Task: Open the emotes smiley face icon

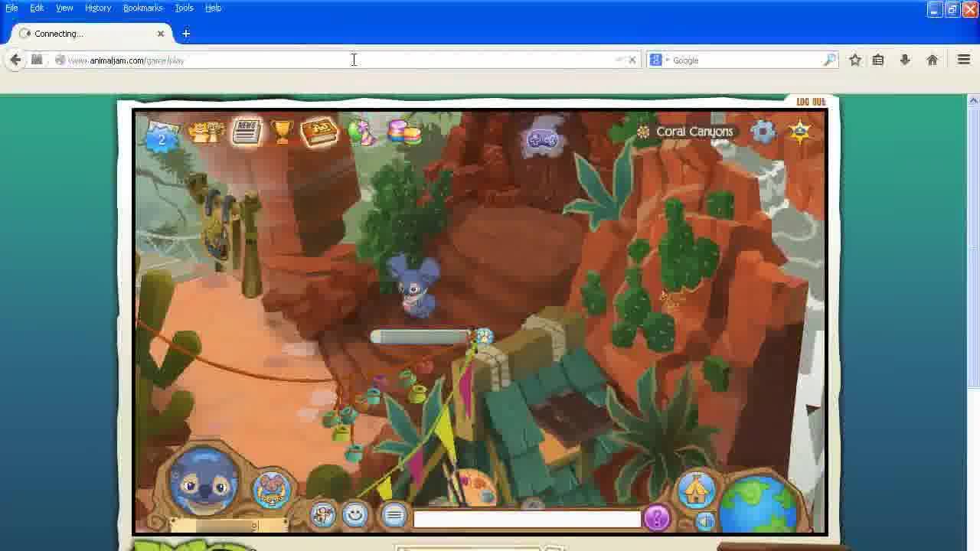Action: tap(355, 515)
